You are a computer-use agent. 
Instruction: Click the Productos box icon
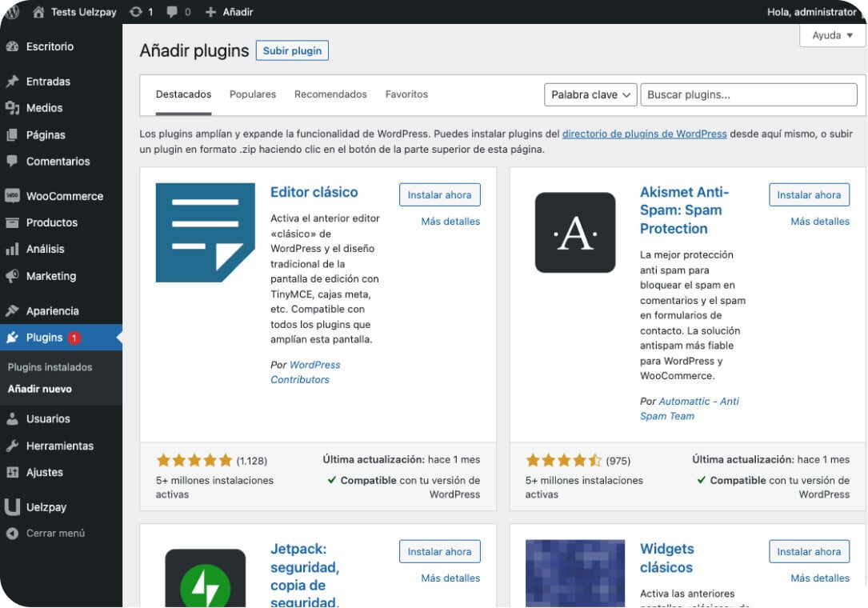[12, 222]
